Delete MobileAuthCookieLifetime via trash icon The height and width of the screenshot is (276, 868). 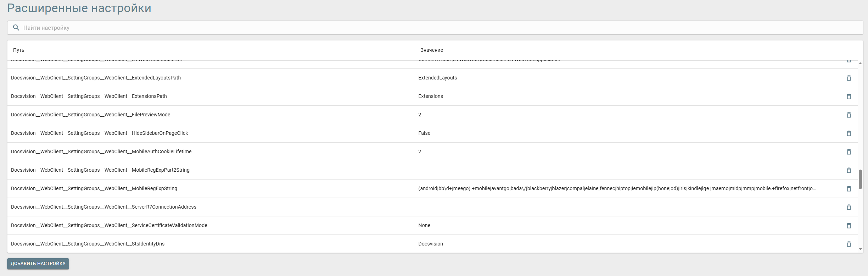pos(849,152)
